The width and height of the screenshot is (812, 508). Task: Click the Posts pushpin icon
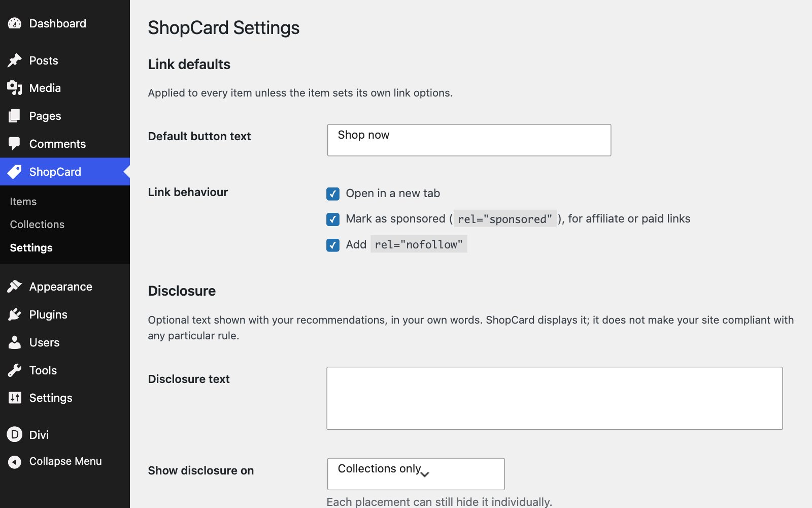click(x=15, y=60)
